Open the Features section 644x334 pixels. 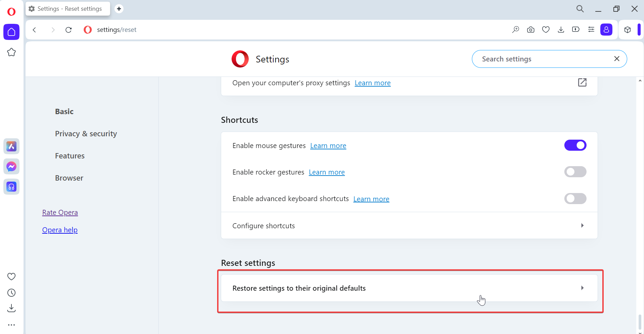[x=70, y=156]
